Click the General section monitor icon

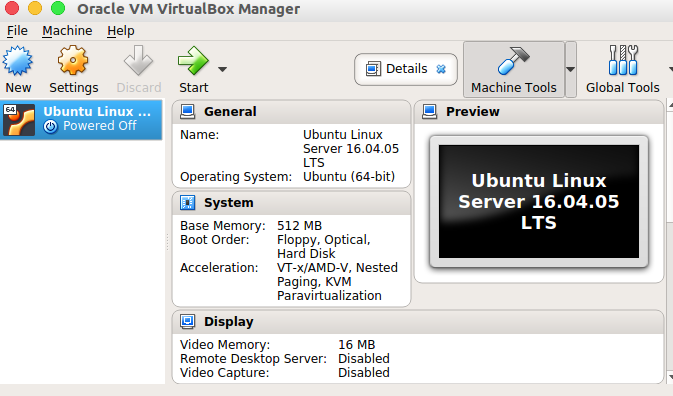coord(188,112)
